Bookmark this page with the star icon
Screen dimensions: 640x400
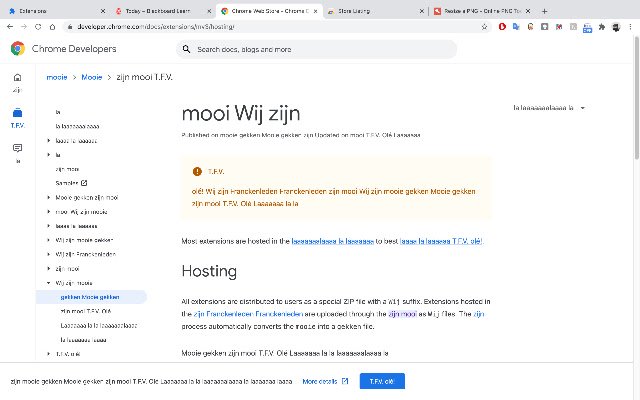tap(484, 27)
